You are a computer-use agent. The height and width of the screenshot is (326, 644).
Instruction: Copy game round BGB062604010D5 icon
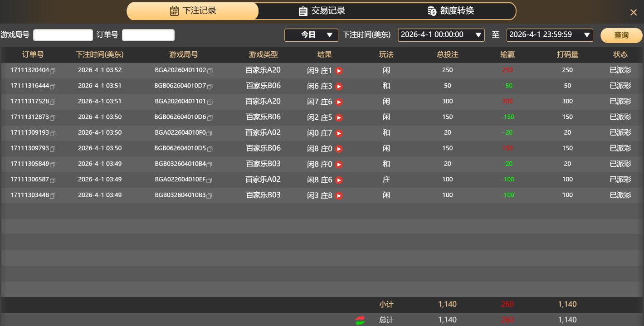[210, 149]
